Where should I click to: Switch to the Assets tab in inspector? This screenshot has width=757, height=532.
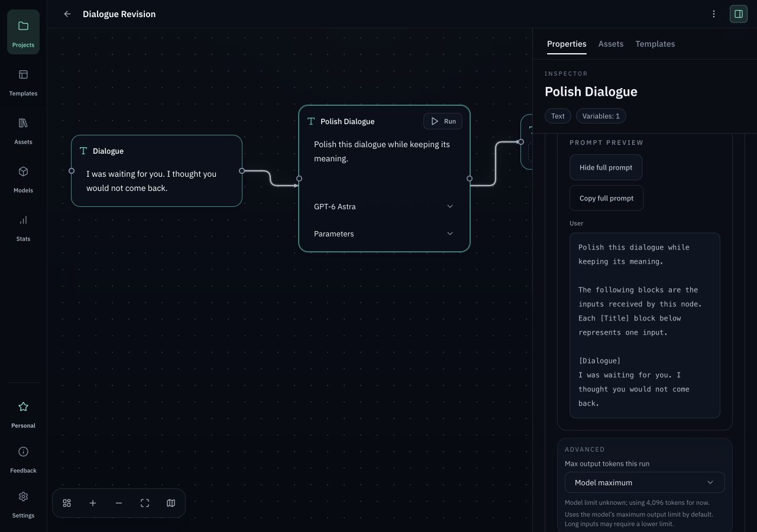pyautogui.click(x=611, y=44)
